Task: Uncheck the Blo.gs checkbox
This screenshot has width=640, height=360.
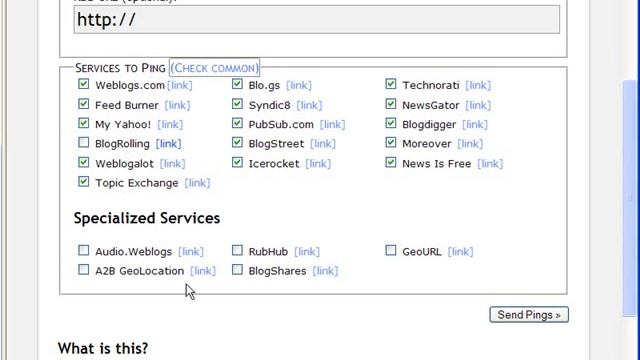Action: [x=237, y=84]
